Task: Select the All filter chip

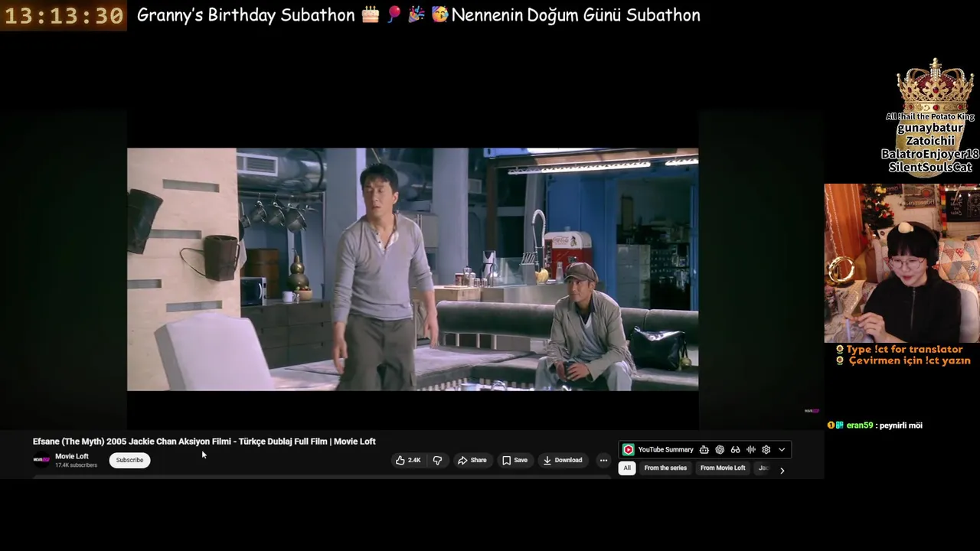Action: click(x=627, y=468)
